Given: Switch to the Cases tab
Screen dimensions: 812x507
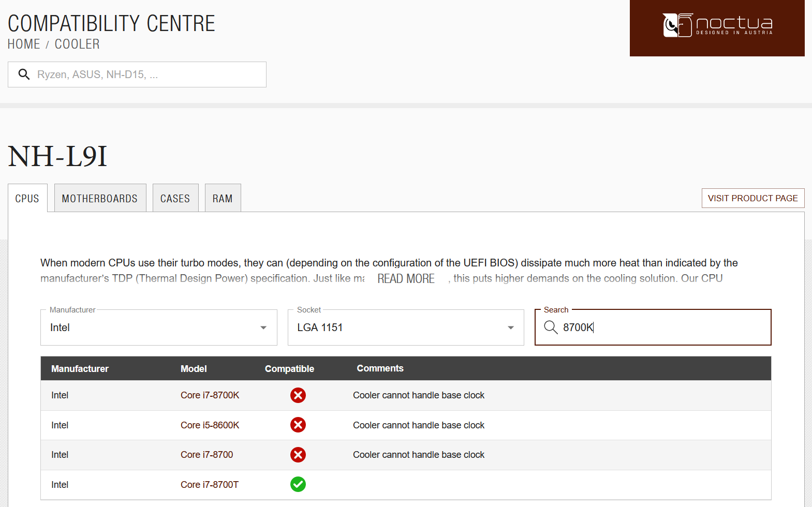Looking at the screenshot, I should (175, 198).
